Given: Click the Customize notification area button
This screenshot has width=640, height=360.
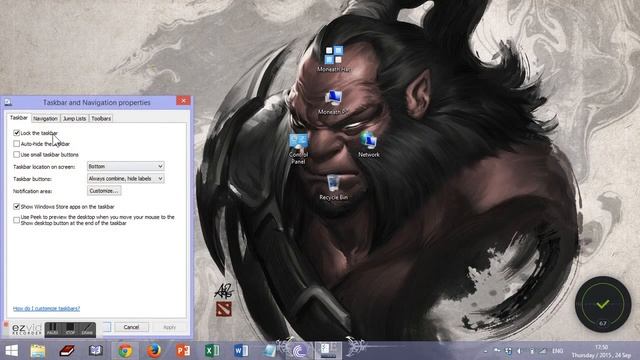Looking at the screenshot, I should pyautogui.click(x=104, y=191).
